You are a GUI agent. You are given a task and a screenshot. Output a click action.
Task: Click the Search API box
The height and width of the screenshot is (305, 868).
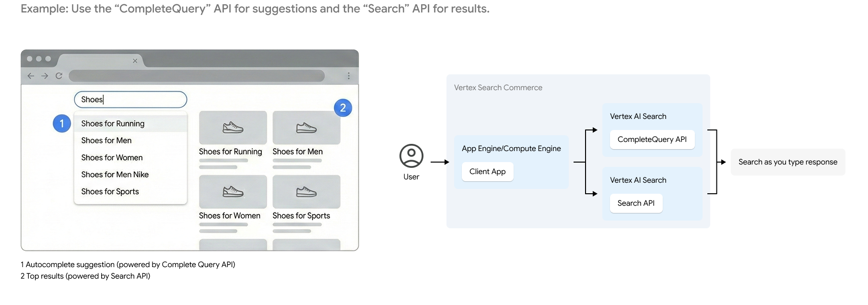pos(636,203)
